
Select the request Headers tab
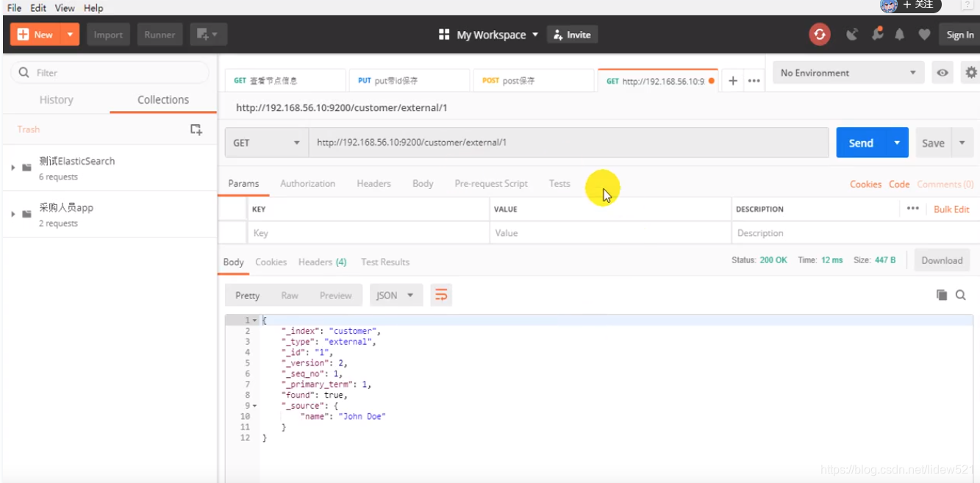pyautogui.click(x=373, y=184)
